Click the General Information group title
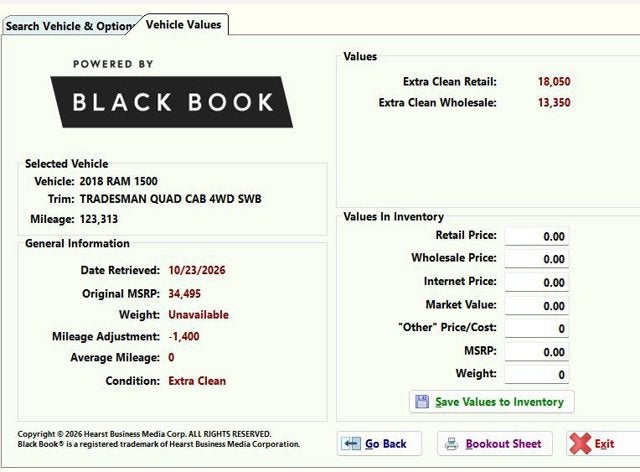Viewport: 640px width, 472px height. point(77,244)
